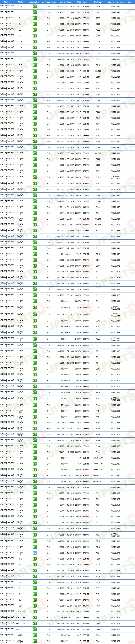Click fuel icon in CLS M 272.985 row
The image size is (135, 644).
35,59
